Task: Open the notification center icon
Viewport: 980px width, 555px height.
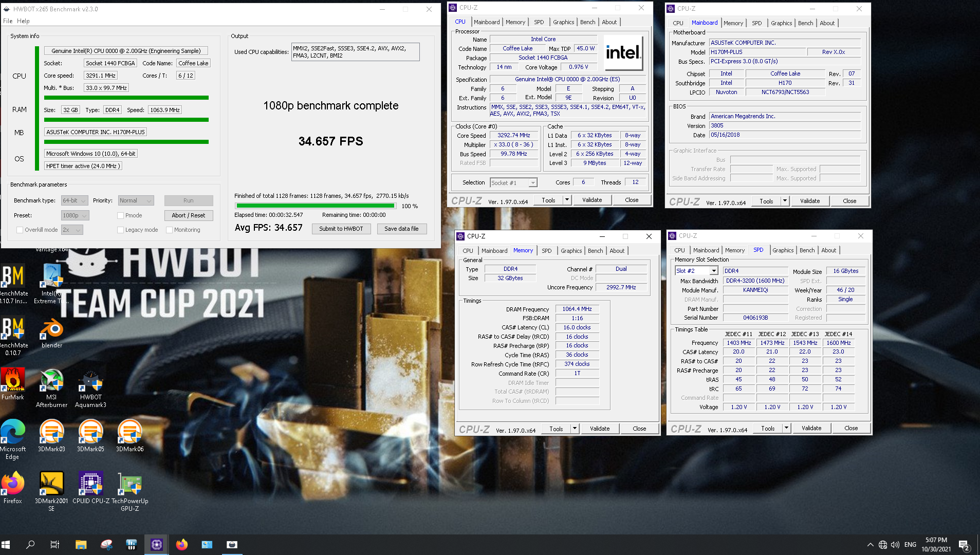Action: (x=964, y=545)
